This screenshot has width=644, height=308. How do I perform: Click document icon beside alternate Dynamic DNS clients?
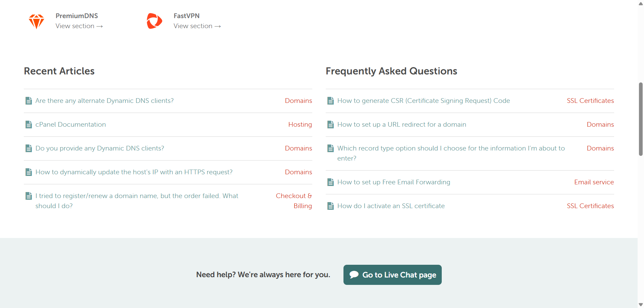click(x=29, y=101)
